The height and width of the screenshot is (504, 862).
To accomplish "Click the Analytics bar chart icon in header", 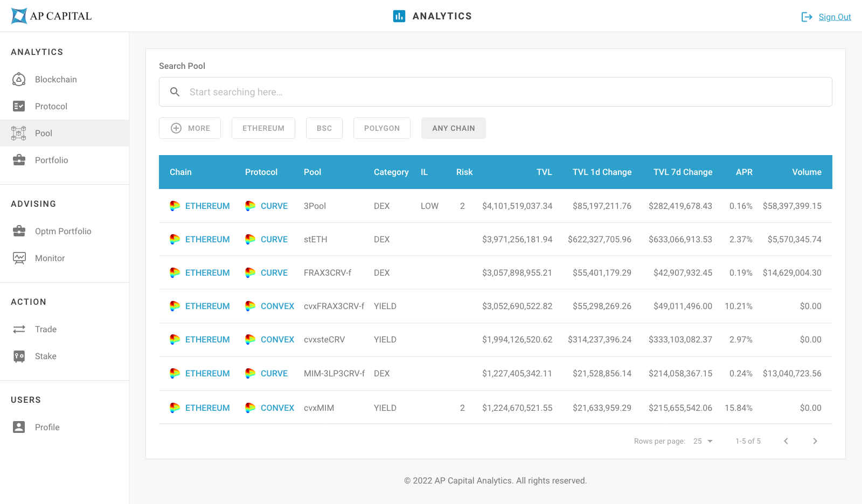I will coord(399,16).
